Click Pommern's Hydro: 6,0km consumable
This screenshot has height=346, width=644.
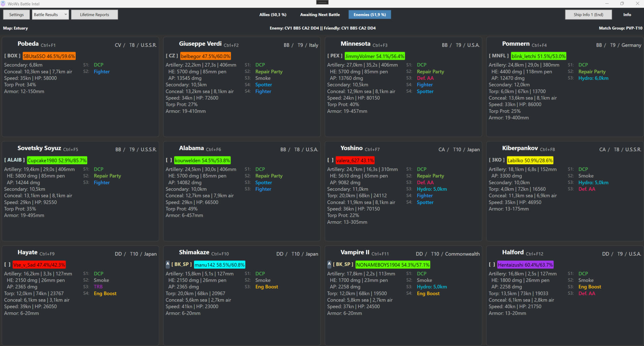click(x=593, y=78)
